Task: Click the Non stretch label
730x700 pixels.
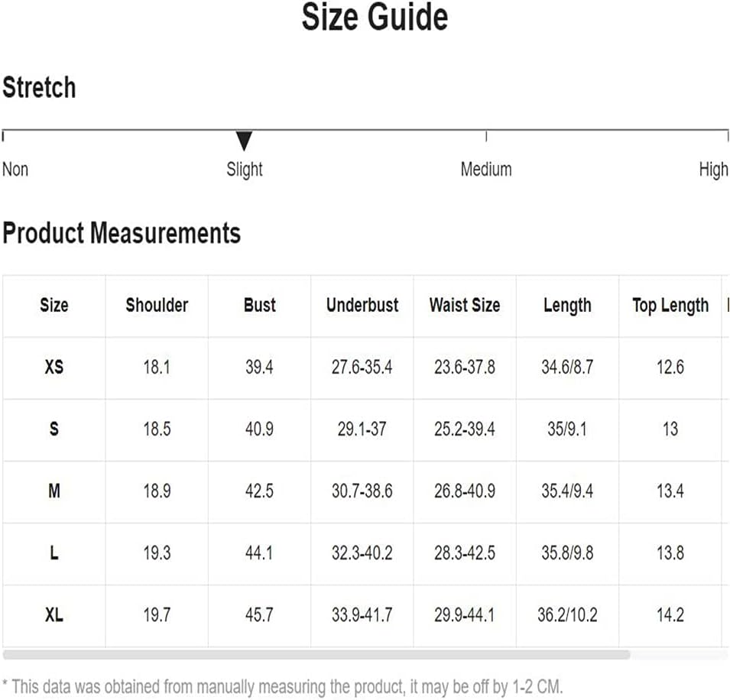Action: click(15, 169)
